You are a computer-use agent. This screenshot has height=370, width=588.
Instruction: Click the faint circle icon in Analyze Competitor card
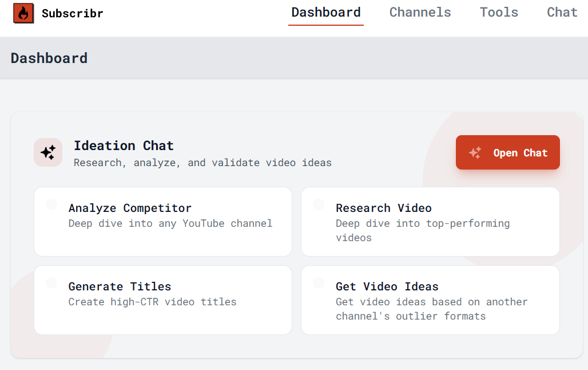51,204
